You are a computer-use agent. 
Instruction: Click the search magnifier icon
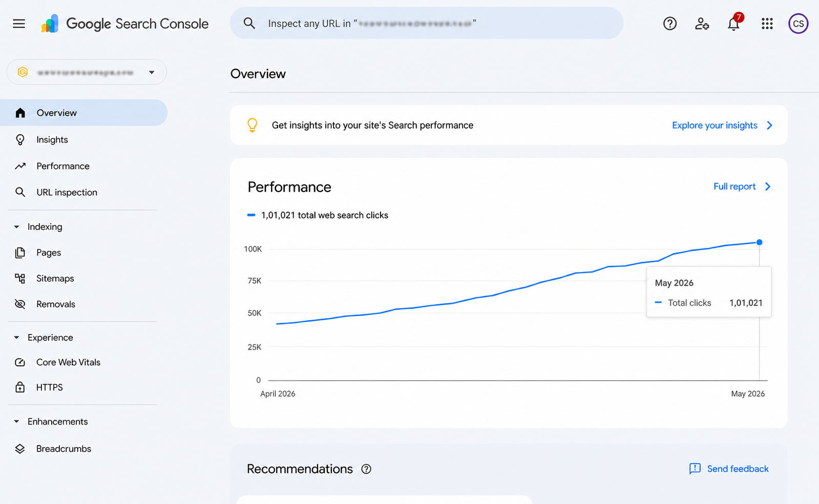[x=249, y=23]
